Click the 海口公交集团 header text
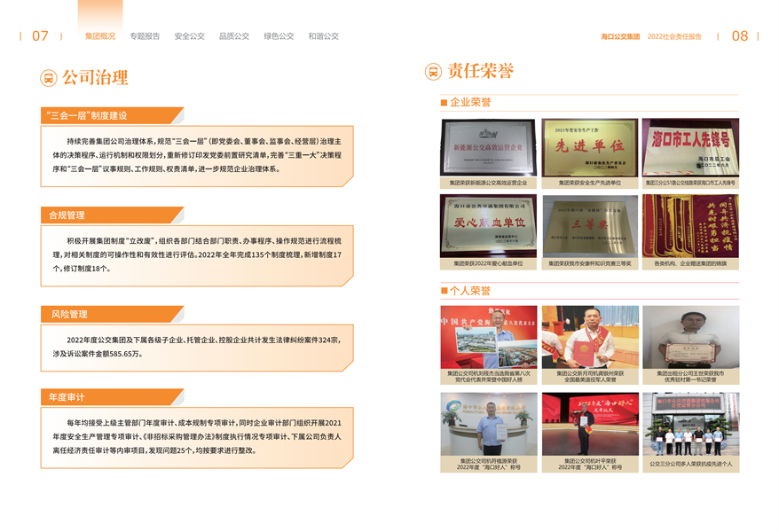Screen dimensions: 779x532 pos(619,36)
